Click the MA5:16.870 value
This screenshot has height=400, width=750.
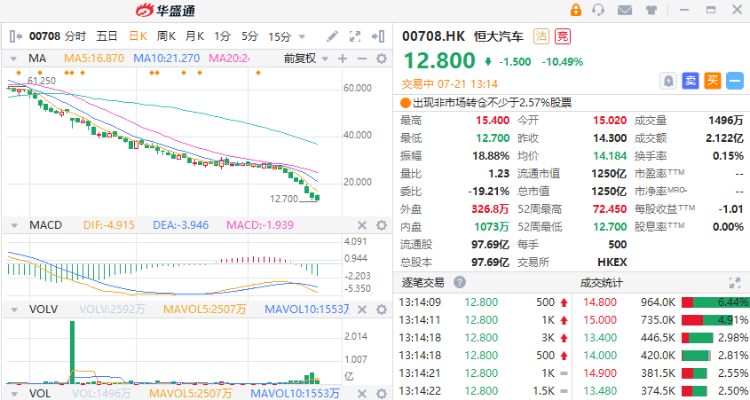click(94, 58)
